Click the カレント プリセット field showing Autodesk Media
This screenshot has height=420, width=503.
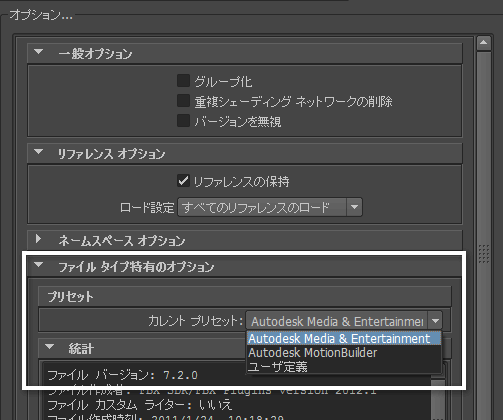coord(336,321)
